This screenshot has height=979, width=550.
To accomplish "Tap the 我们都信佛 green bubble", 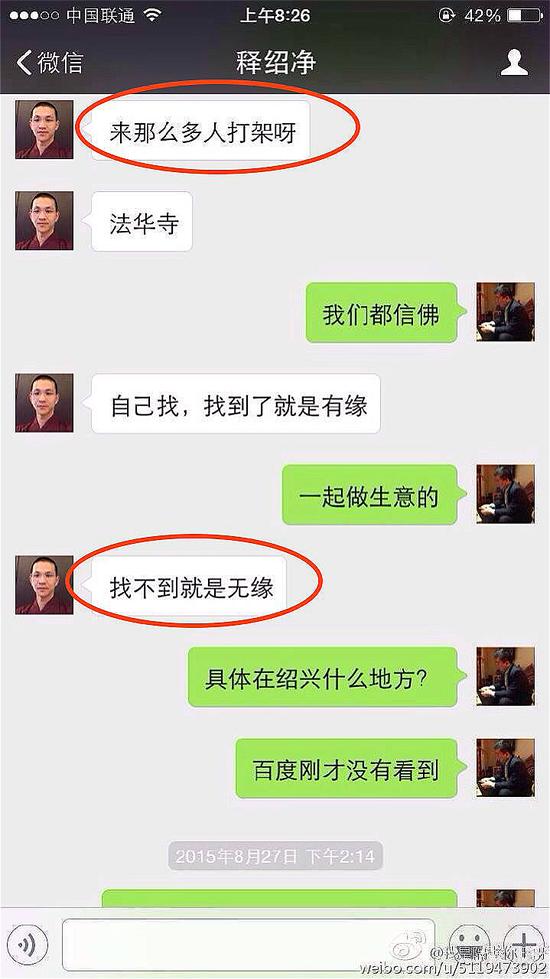I will tap(385, 313).
